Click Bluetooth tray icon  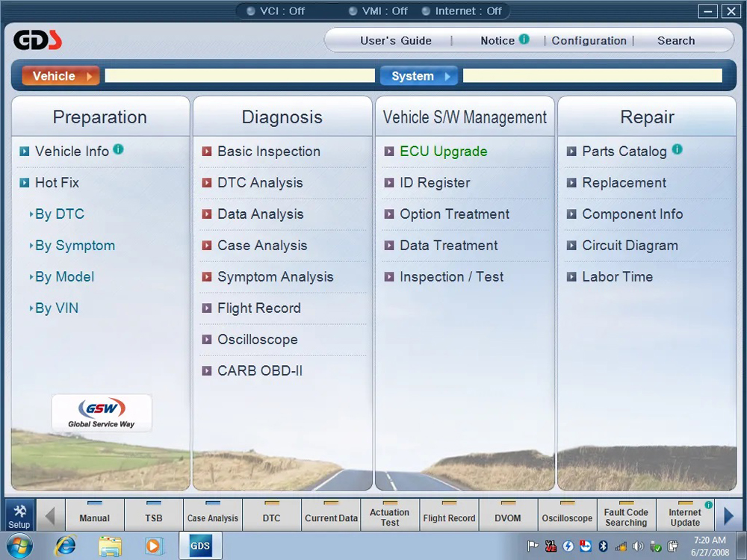603,547
